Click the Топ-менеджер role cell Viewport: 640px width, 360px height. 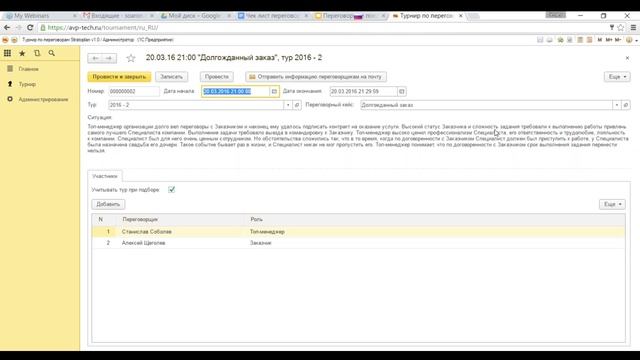[267, 231]
